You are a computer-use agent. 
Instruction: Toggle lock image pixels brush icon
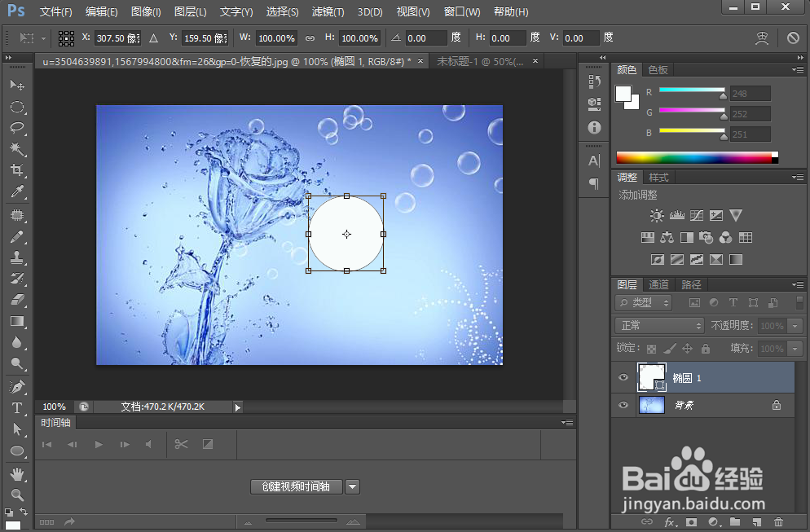[x=670, y=349]
